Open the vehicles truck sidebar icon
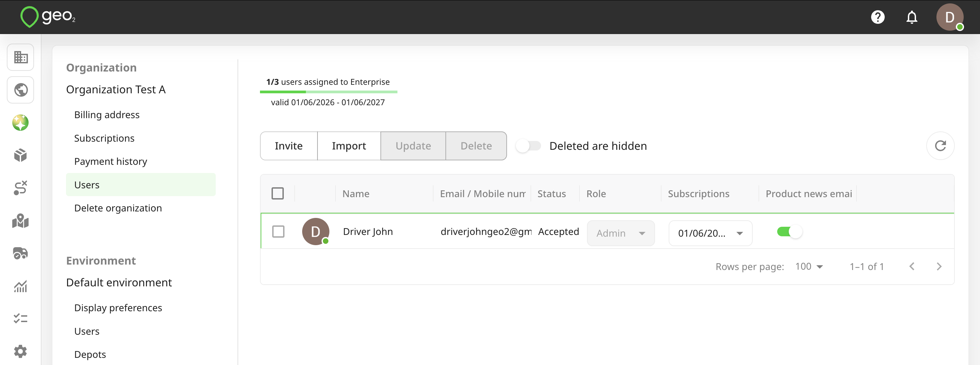The image size is (980, 365). (x=20, y=253)
